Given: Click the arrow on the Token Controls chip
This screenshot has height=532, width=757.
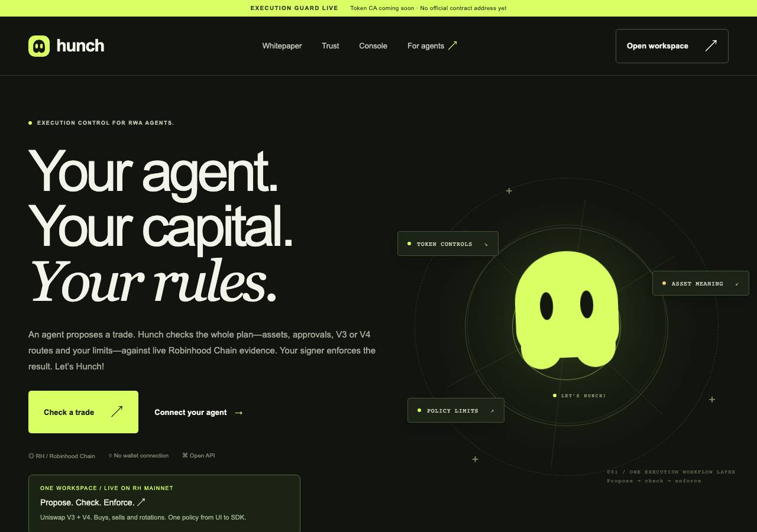Looking at the screenshot, I should [486, 244].
